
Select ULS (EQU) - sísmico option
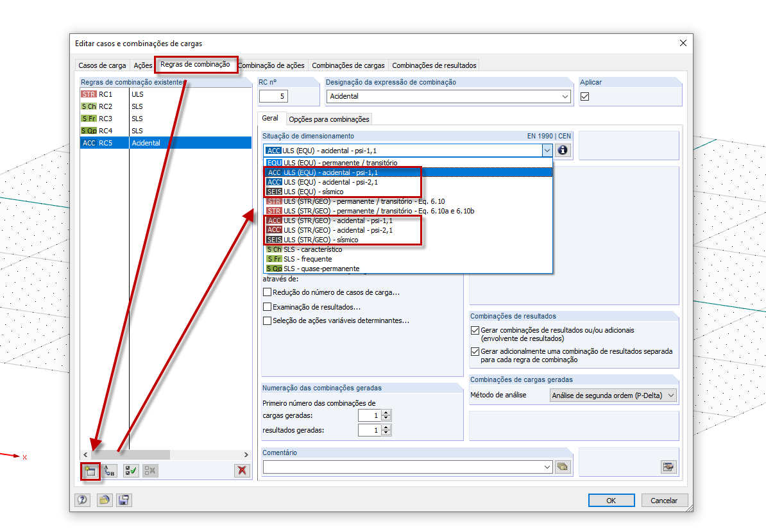pos(409,192)
